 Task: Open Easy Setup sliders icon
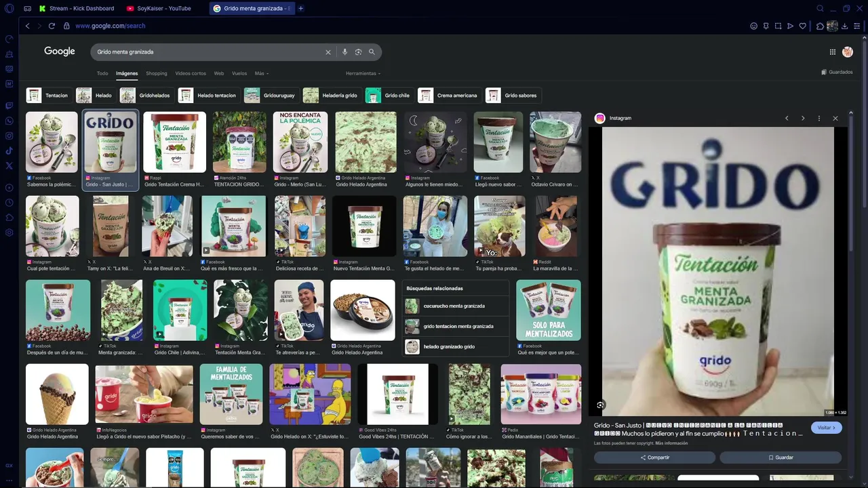[857, 26]
